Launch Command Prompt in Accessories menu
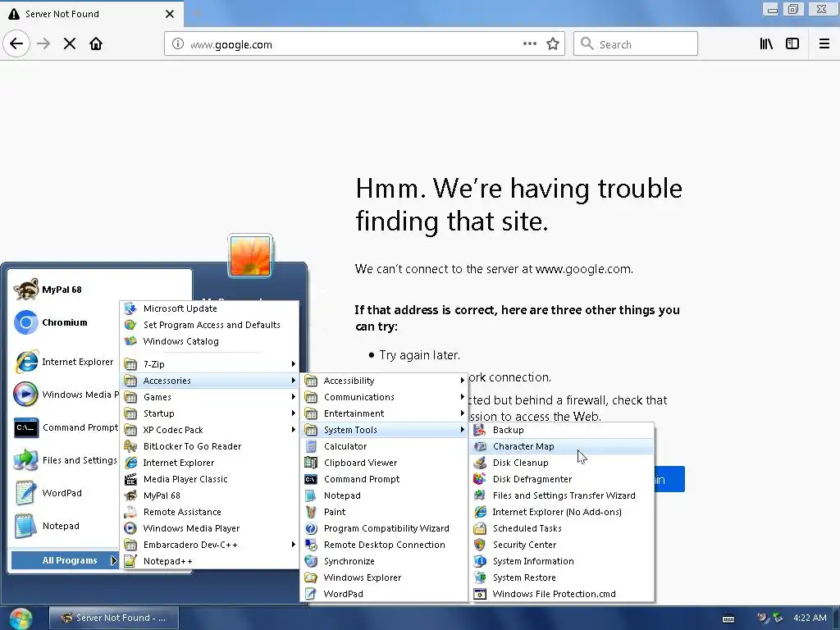 [x=384, y=479]
